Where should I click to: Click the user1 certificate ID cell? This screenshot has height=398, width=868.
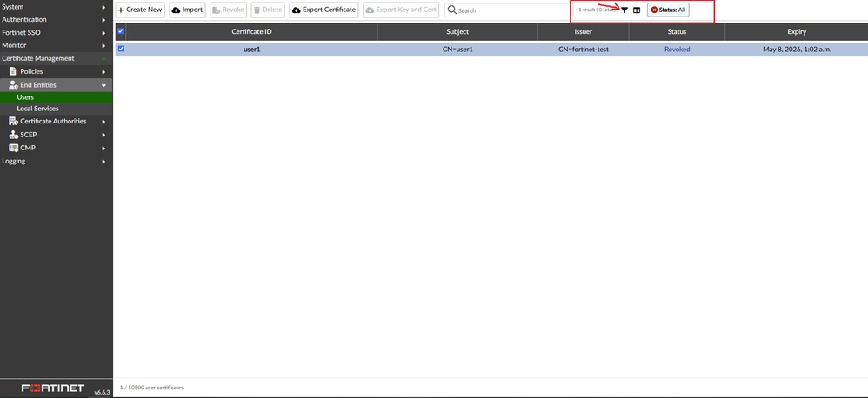(x=252, y=50)
